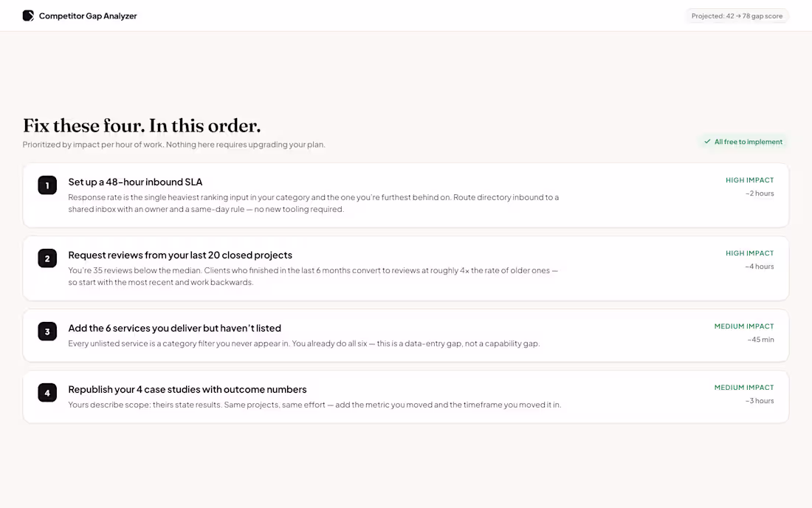This screenshot has width=812, height=508.
Task: Click the ~4 hours time estimate
Action: (x=759, y=267)
